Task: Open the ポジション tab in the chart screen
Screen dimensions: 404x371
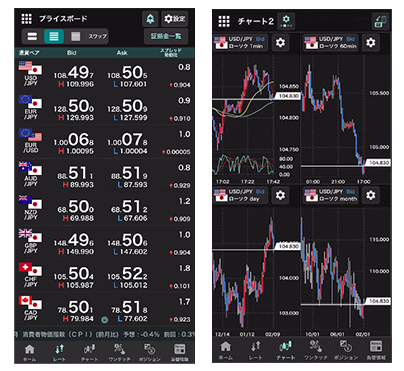Action: click(346, 350)
